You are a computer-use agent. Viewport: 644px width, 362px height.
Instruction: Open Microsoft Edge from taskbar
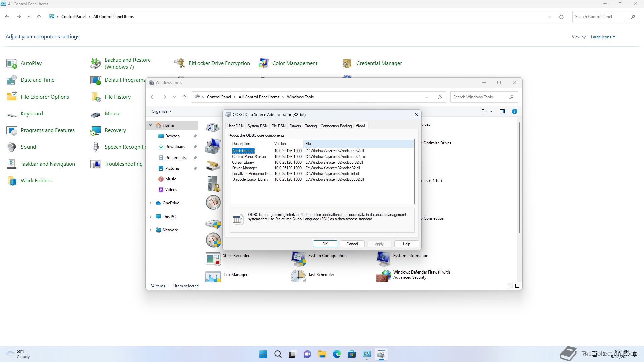337,354
